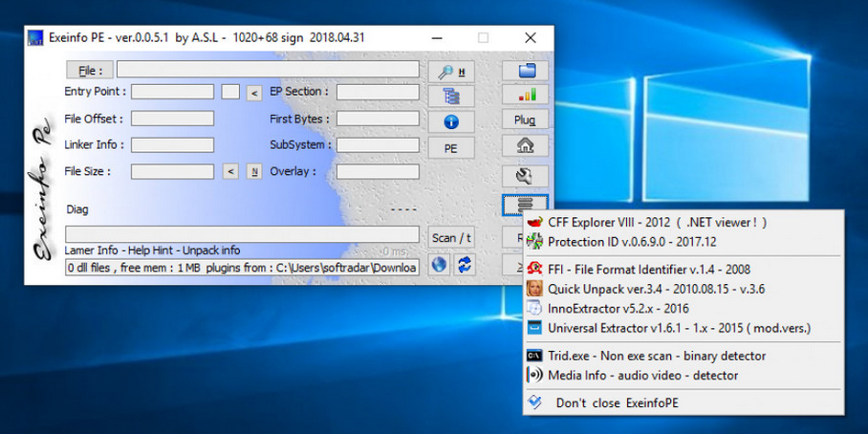Screen dimensions: 868x434
Task: Select FFI - File Format Identifier
Action: pyautogui.click(x=684, y=270)
